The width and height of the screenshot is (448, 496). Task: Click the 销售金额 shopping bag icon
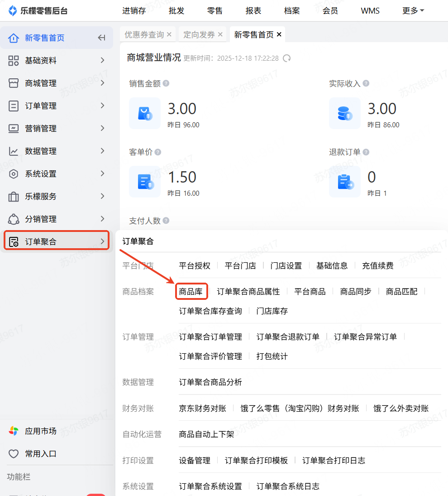pos(145,113)
